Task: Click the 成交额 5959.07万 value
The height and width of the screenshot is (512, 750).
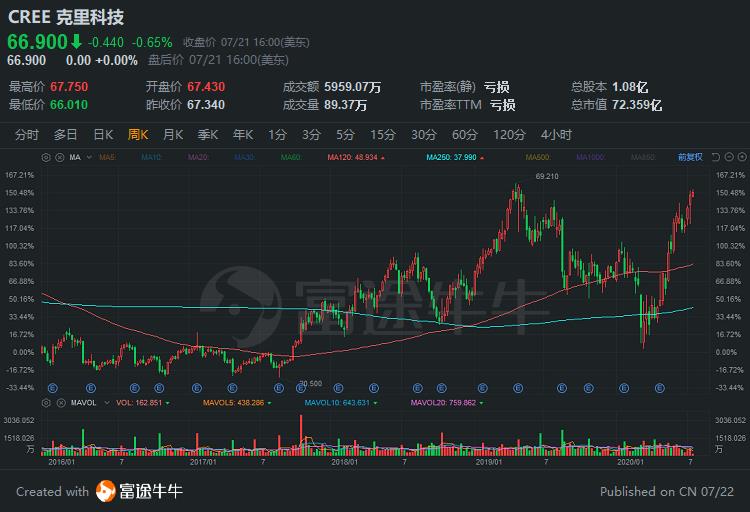Action: (x=353, y=87)
